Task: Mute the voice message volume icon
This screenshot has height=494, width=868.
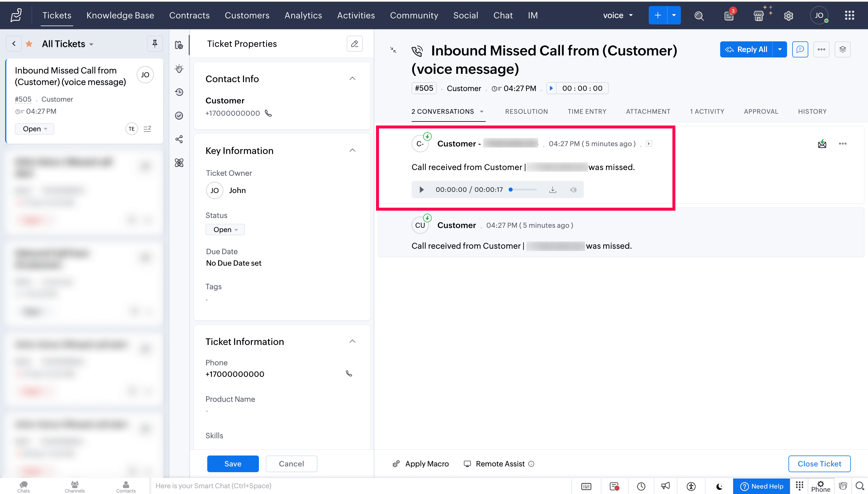Action: [573, 190]
